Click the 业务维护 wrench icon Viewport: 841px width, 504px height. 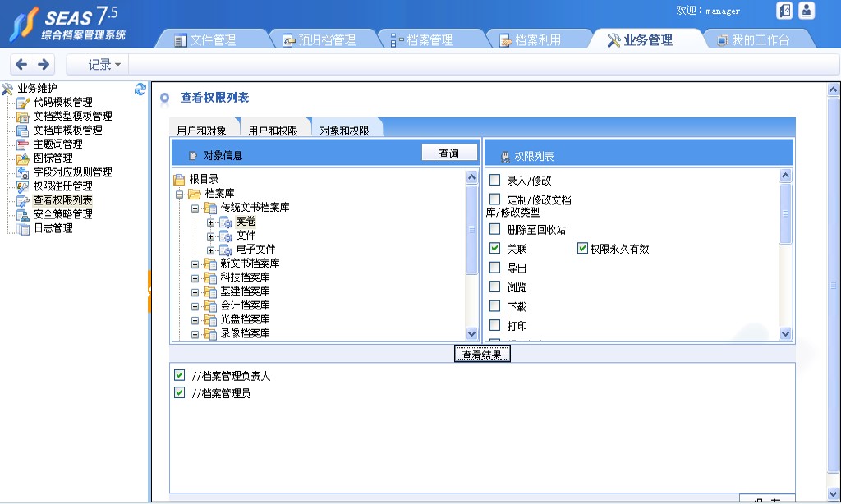pyautogui.click(x=7, y=89)
